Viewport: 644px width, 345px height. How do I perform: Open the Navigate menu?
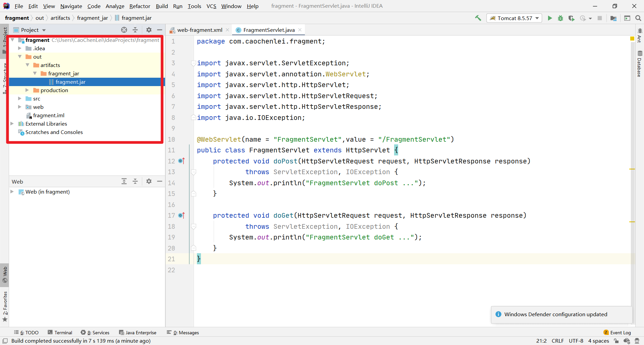tap(71, 6)
